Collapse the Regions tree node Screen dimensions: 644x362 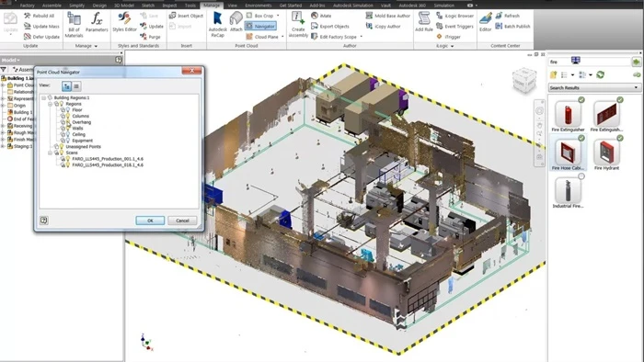50,104
